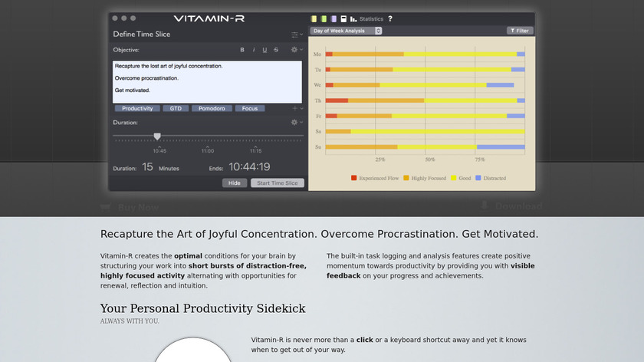Screen dimensions: 644x362
Task: Click the yellow Good legend swatch
Action: coord(453,178)
